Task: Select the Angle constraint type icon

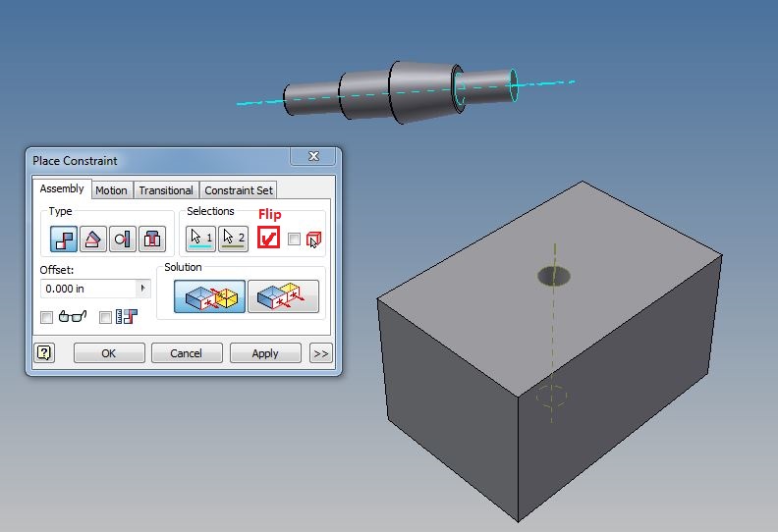Action: pyautogui.click(x=93, y=239)
